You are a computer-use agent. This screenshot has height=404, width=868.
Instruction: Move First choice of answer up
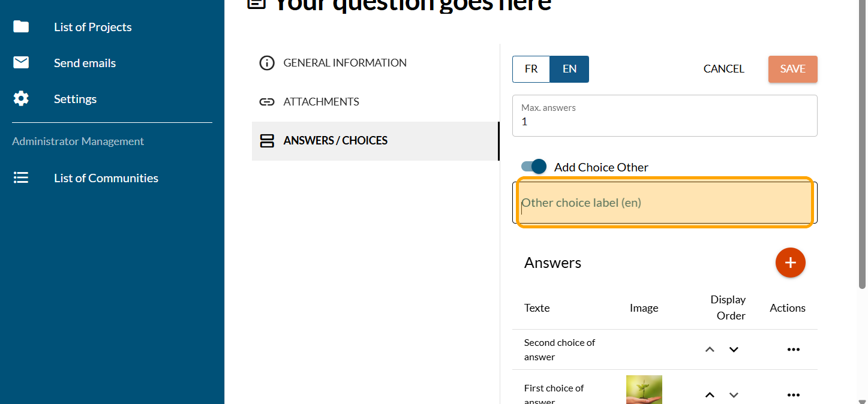(710, 395)
